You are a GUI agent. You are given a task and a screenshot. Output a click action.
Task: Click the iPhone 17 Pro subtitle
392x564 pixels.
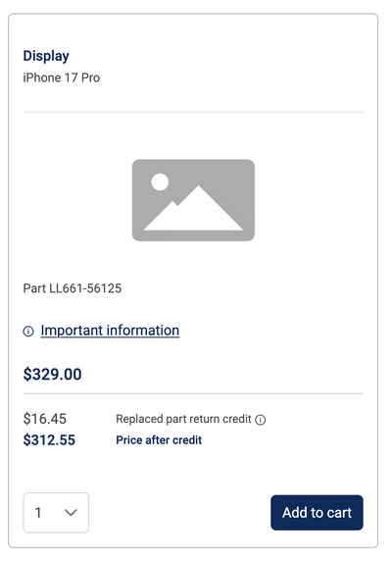click(x=62, y=77)
